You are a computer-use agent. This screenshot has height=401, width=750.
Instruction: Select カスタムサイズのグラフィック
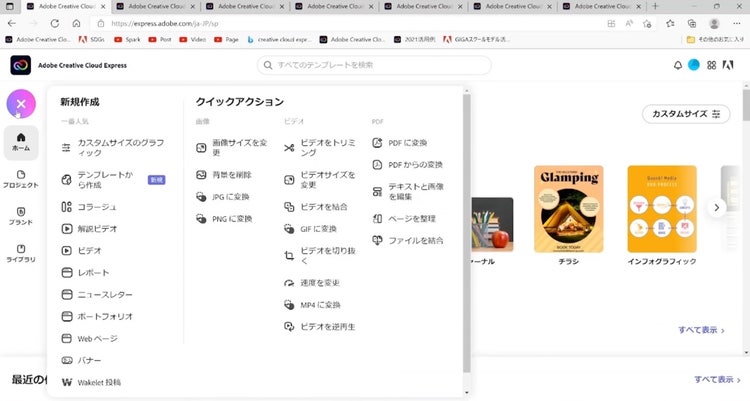(x=113, y=147)
